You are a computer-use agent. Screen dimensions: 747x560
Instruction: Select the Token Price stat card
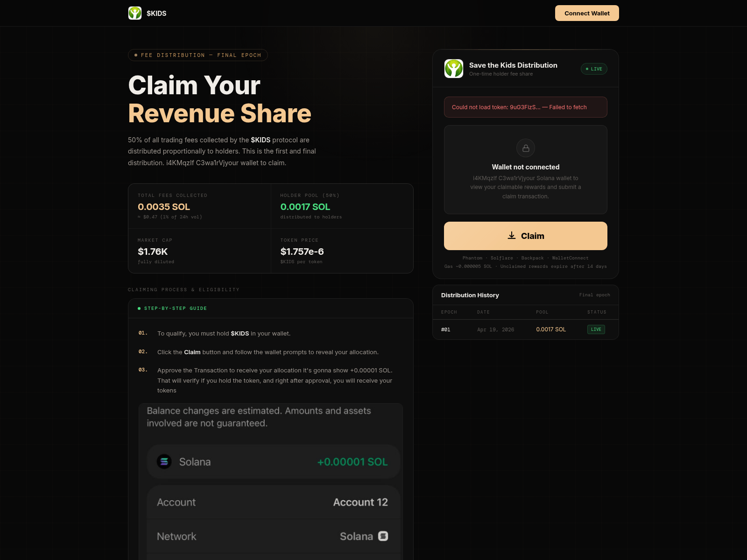pos(342,251)
